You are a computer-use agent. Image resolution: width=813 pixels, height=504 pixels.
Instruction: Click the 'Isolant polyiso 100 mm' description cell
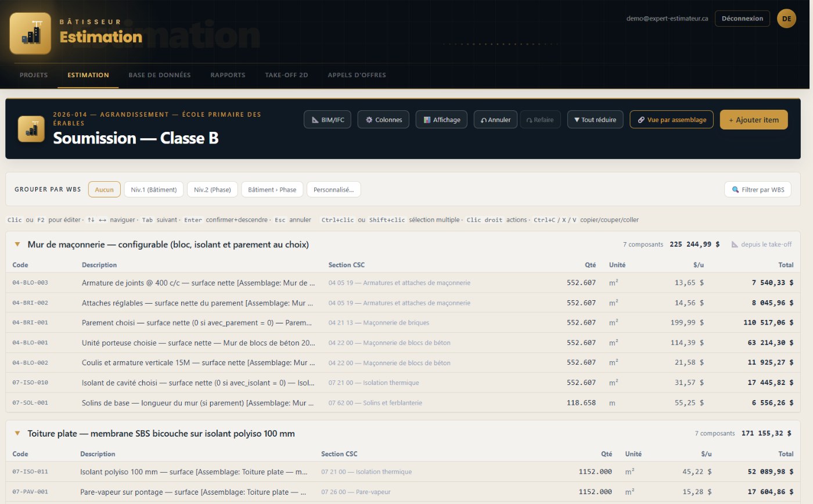coord(194,472)
